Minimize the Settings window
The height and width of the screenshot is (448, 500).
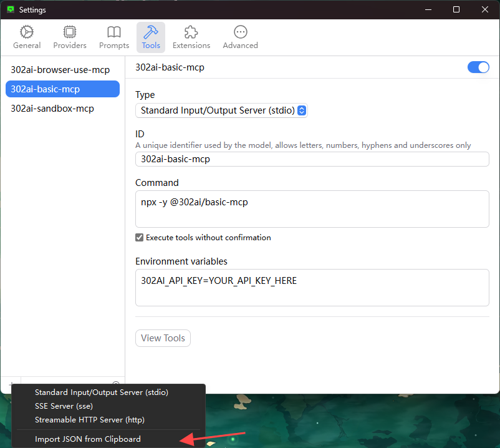click(428, 9)
